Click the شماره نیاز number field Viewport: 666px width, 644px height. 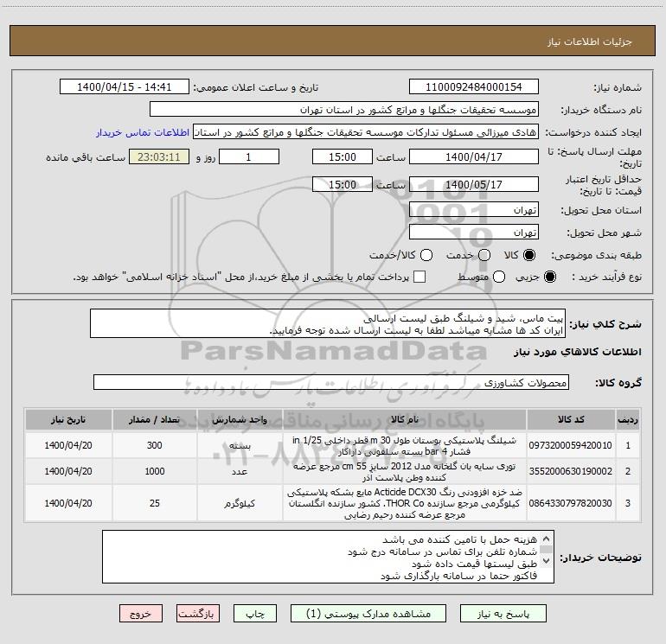point(474,87)
